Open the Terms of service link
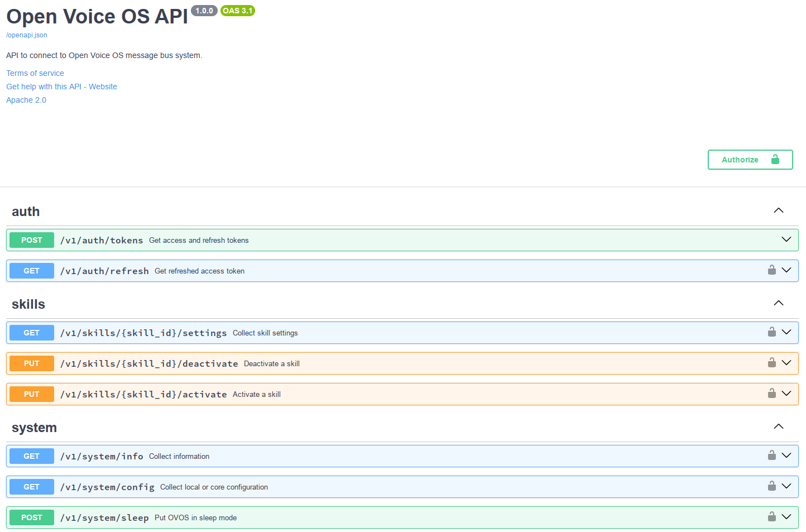806x532 pixels. (35, 73)
